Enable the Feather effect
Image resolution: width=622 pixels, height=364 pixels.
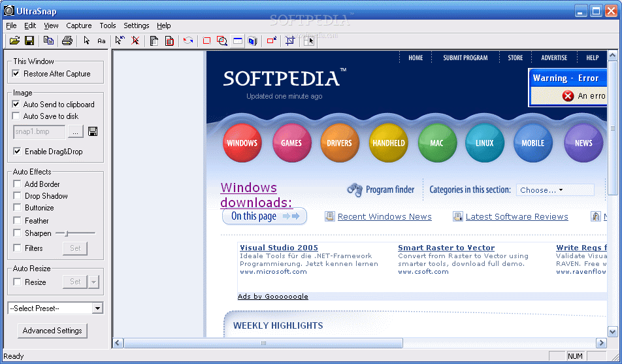point(17,220)
